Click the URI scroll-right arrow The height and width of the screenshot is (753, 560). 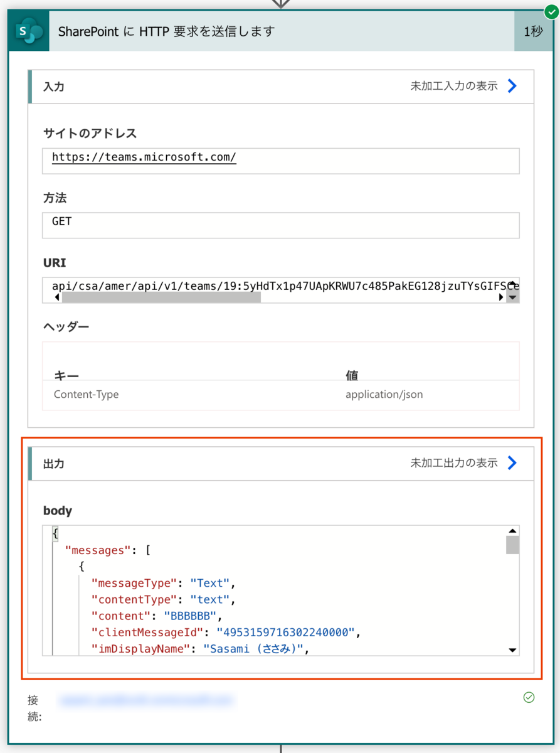(x=501, y=297)
